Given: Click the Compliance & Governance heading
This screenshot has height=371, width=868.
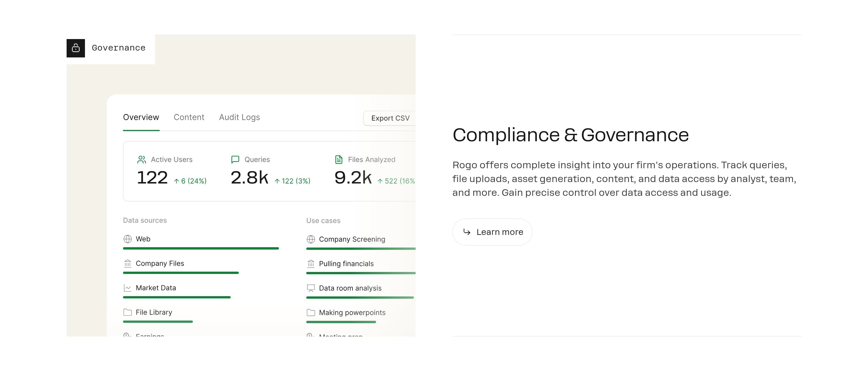Looking at the screenshot, I should [570, 135].
